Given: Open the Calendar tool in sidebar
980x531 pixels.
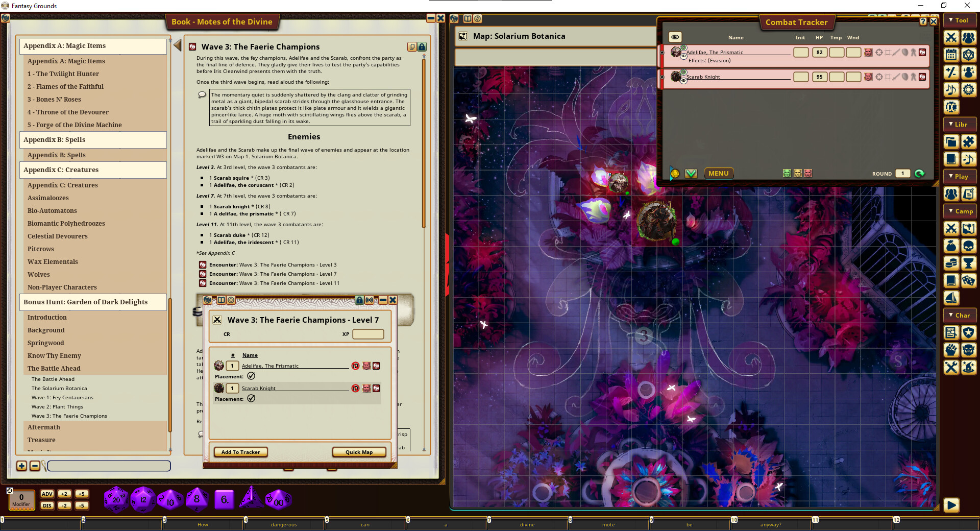Looking at the screenshot, I should tap(951, 55).
